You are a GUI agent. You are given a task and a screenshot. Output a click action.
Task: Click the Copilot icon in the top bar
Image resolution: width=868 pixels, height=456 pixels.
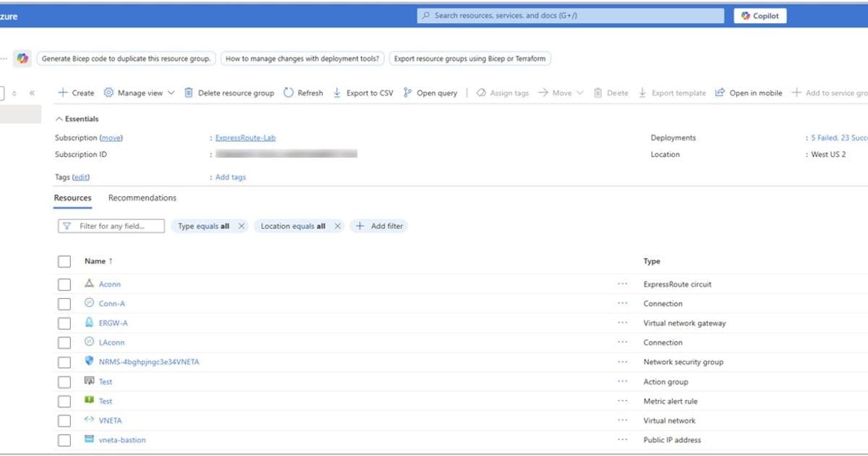(745, 14)
